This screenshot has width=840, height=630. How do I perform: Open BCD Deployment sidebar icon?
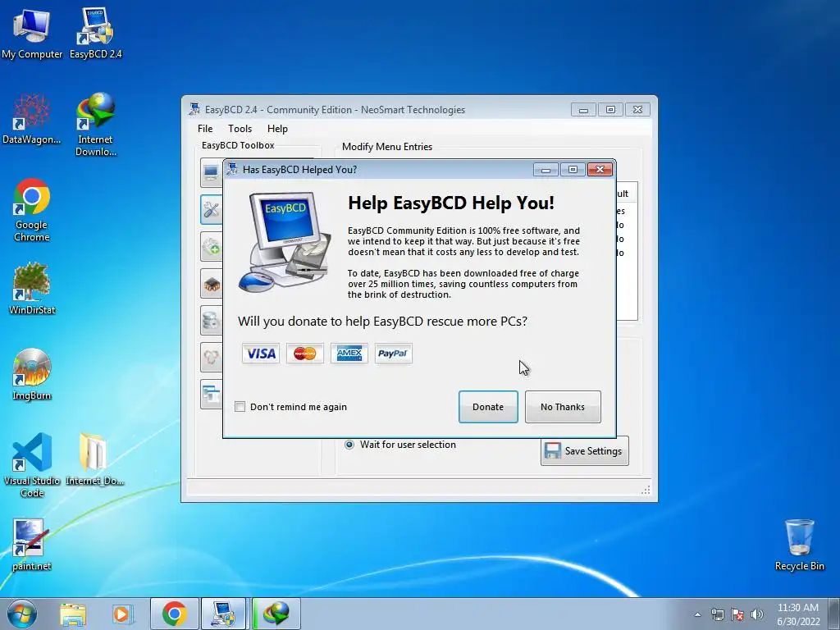(211, 358)
